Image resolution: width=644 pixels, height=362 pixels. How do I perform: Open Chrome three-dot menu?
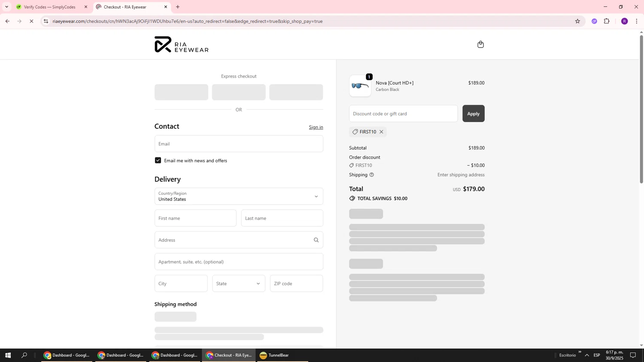click(x=637, y=21)
